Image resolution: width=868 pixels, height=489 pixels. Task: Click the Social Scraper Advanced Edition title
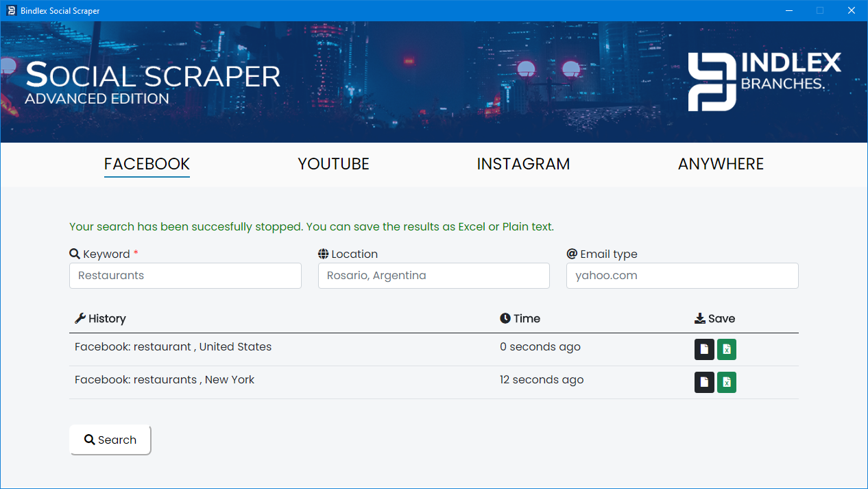(153, 83)
